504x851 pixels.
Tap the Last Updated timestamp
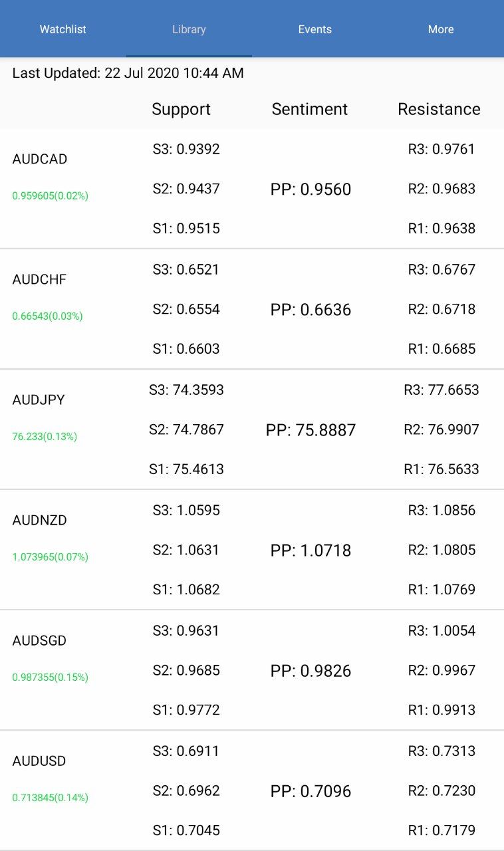tap(128, 73)
